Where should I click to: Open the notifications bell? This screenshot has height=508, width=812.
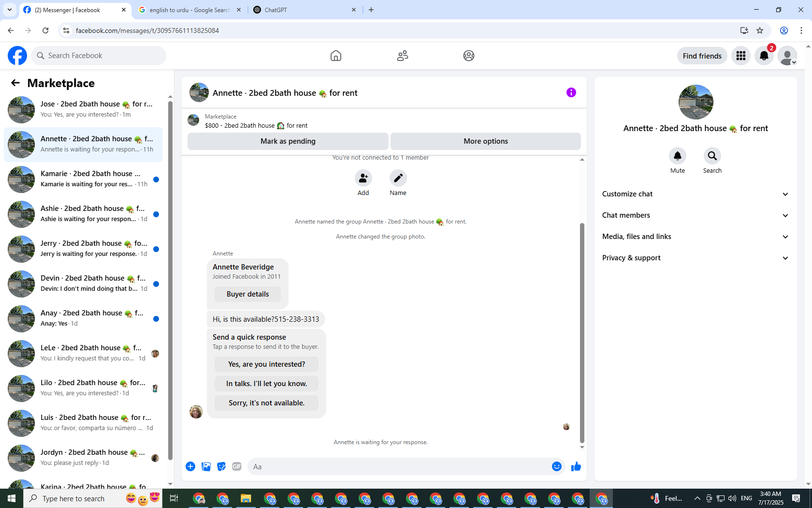[764, 56]
